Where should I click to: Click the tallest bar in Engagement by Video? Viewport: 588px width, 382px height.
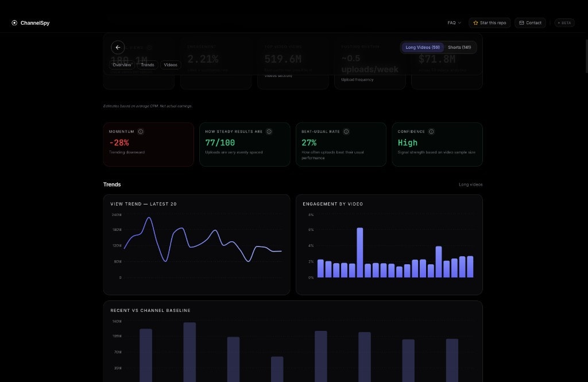(360, 253)
